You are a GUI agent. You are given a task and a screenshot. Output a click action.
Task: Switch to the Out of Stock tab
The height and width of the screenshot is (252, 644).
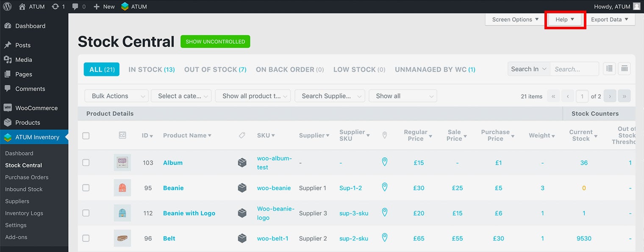215,70
